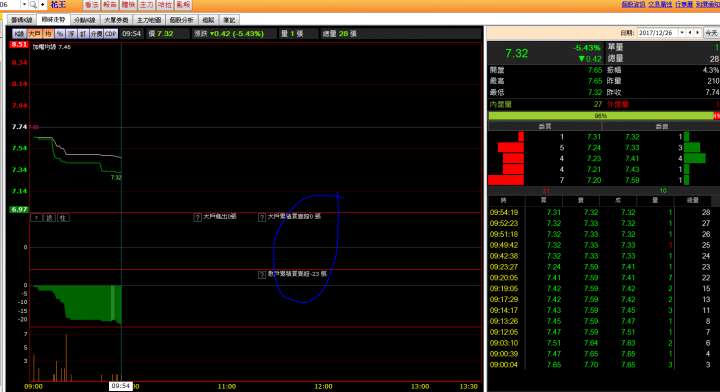Toggle the 大戶 indicator button
This screenshot has height=392, width=720.
pos(34,34)
